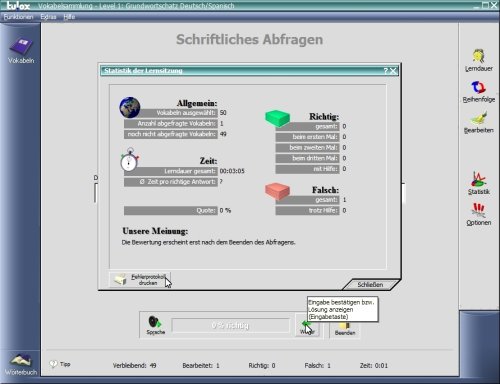Screen dimensions: 500x384
Task: Click the green Richtig box icon
Action: click(x=277, y=118)
